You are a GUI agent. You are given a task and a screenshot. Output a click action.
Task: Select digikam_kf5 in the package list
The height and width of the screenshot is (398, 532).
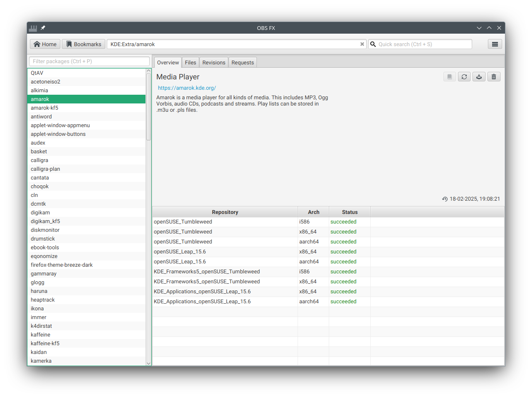86,221
